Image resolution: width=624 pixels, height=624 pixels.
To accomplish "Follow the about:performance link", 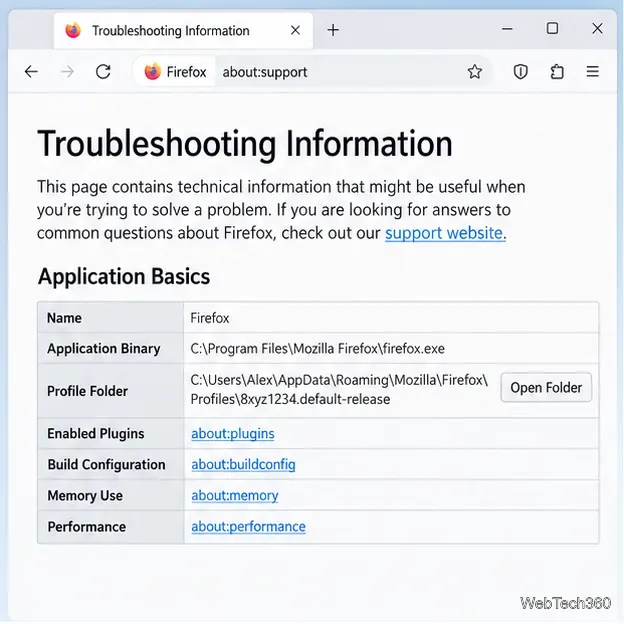I will (248, 527).
